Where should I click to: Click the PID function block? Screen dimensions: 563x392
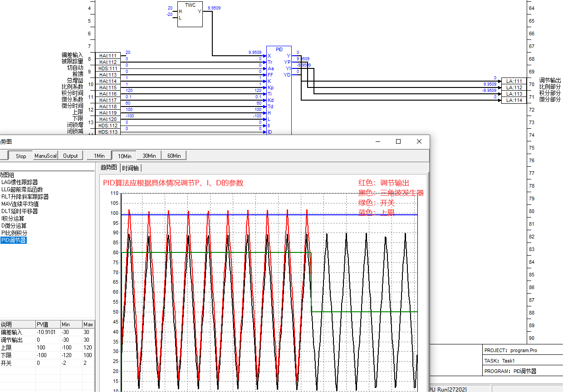click(x=279, y=91)
